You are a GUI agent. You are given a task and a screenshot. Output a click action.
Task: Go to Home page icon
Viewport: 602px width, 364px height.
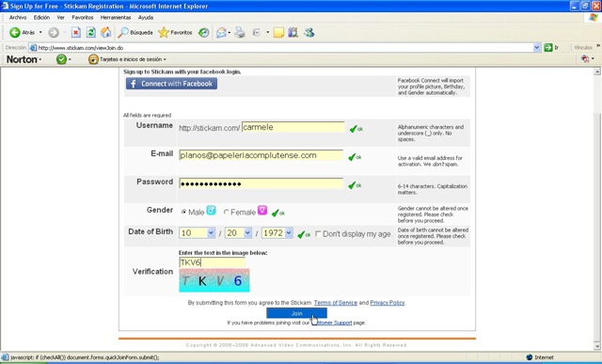pos(105,33)
